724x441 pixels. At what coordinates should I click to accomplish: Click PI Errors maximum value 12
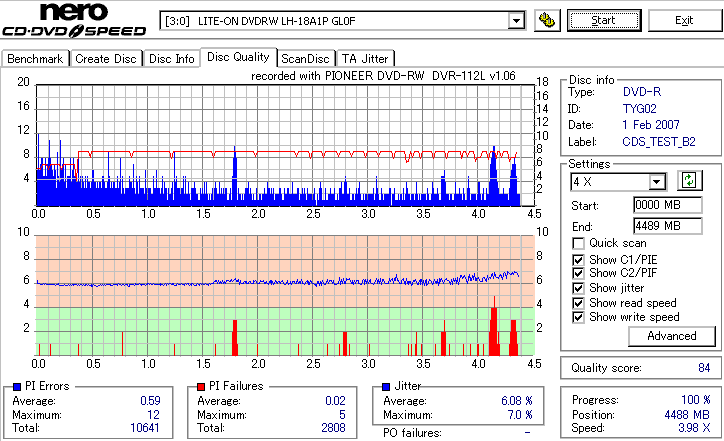(x=153, y=415)
